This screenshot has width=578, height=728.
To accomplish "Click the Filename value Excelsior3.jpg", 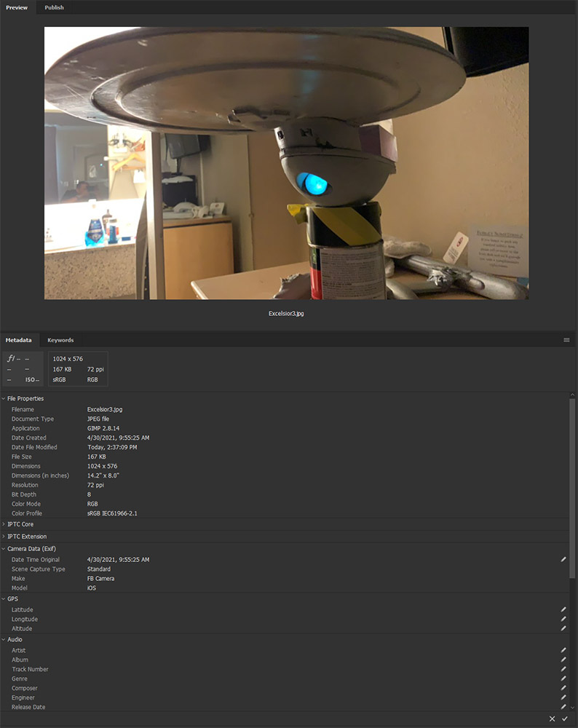I will click(x=105, y=409).
